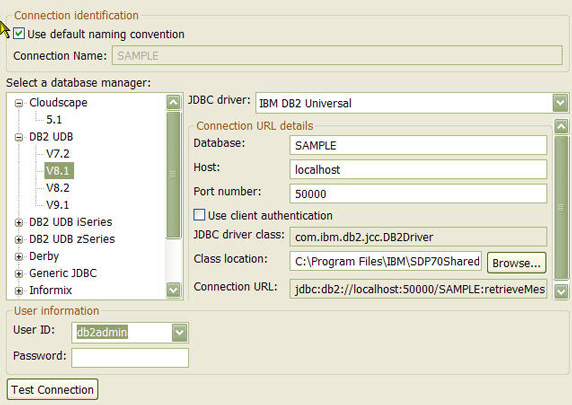Screen dimensions: 572x405
Task: Click the Host input field
Action: tap(418, 169)
